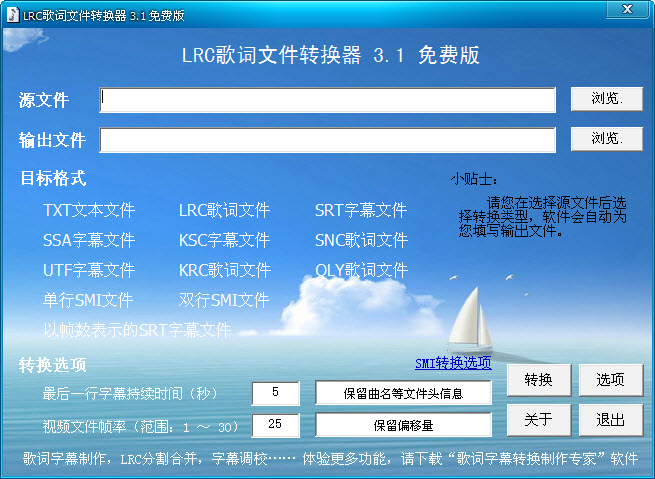Click the source file input field
The width and height of the screenshot is (655, 479).
[x=327, y=100]
